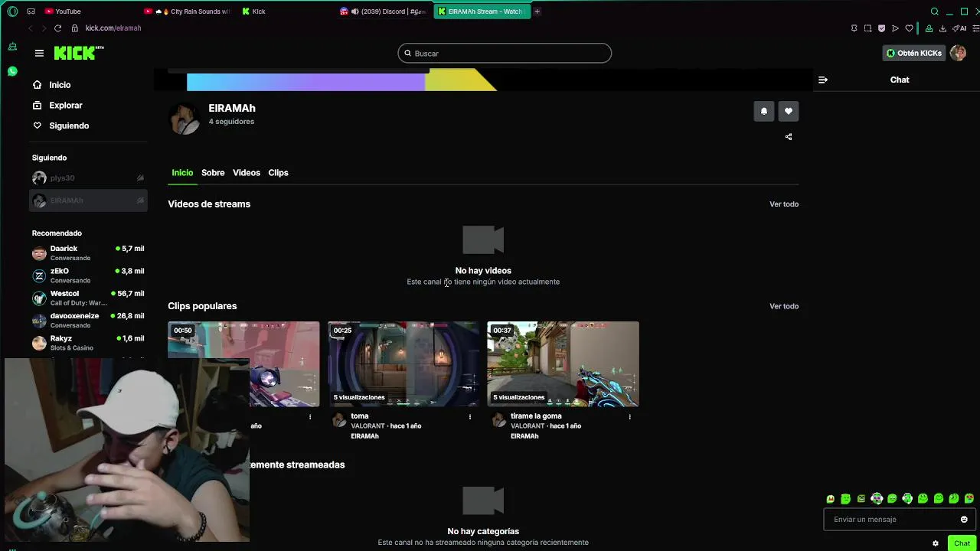This screenshot has height=551, width=980.
Task: Toggle the ad blocker shield icon
Action: [x=881, y=28]
